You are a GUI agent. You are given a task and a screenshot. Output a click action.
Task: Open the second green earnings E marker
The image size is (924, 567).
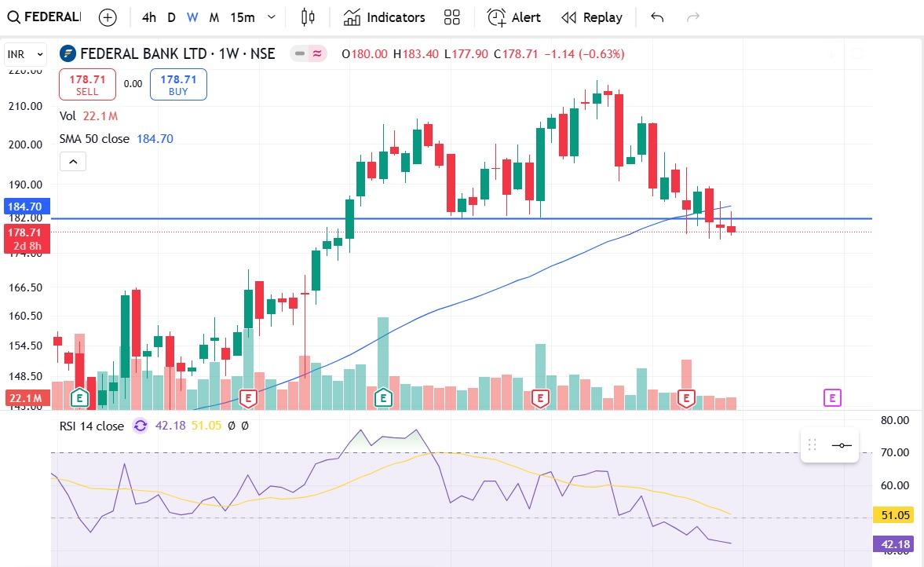click(x=383, y=398)
